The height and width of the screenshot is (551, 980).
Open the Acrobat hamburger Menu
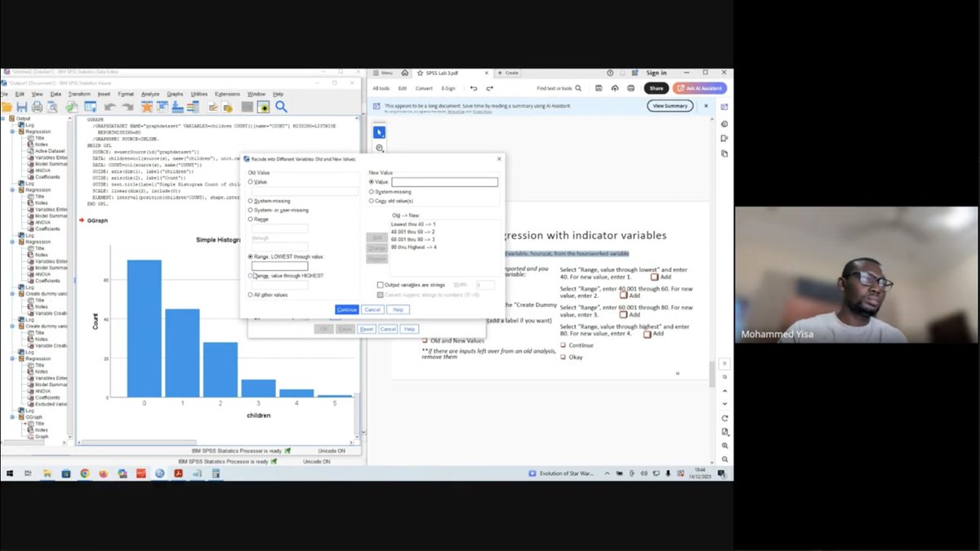(x=383, y=73)
